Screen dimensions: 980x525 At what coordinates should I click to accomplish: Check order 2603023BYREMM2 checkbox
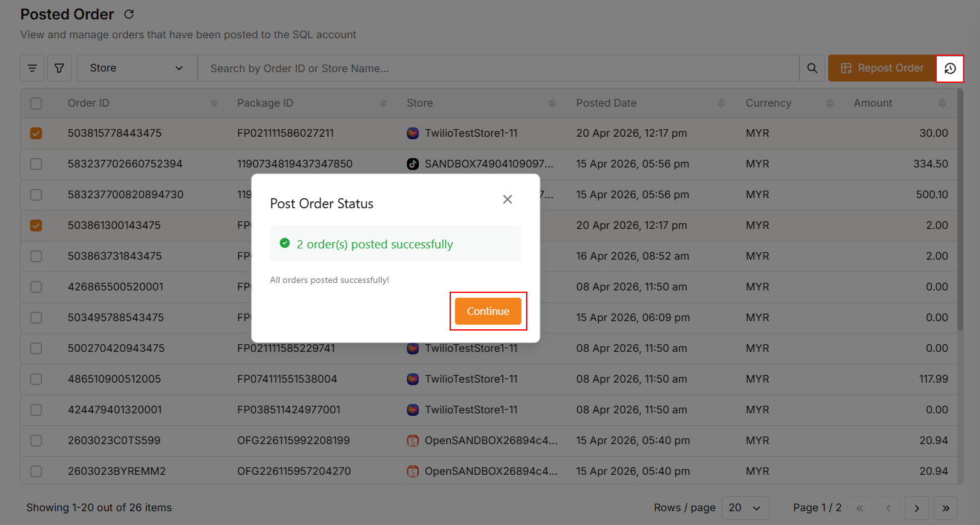pos(36,471)
